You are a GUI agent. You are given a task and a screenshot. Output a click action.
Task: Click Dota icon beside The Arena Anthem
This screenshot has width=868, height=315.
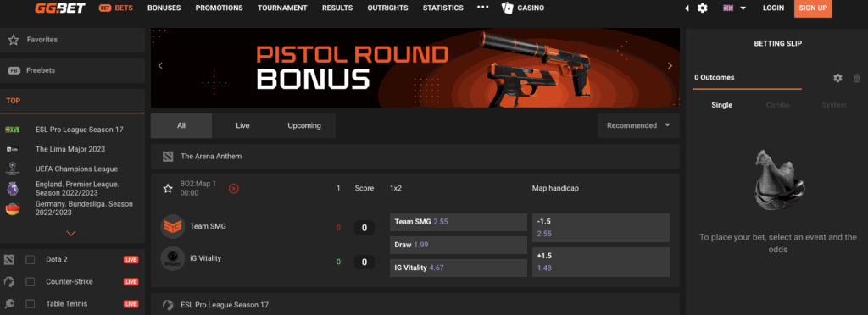169,157
